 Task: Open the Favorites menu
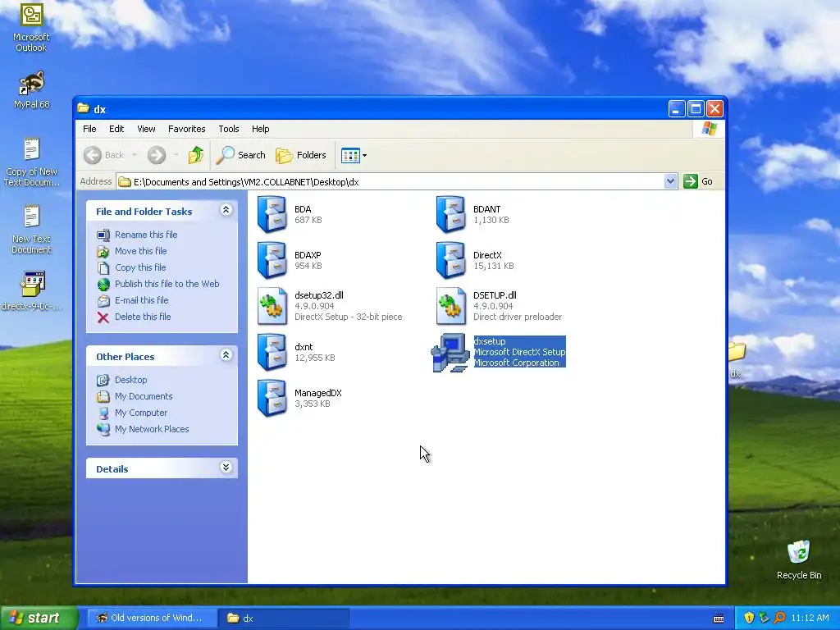coord(186,129)
